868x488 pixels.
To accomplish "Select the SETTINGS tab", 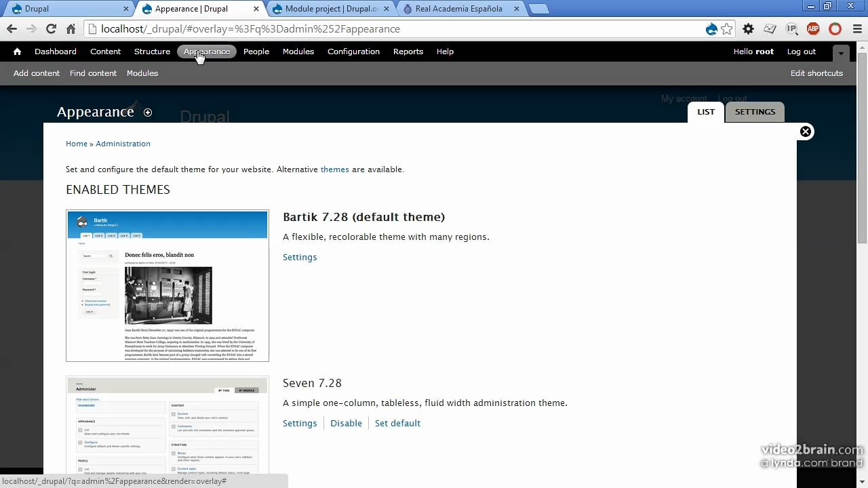I will click(x=755, y=112).
